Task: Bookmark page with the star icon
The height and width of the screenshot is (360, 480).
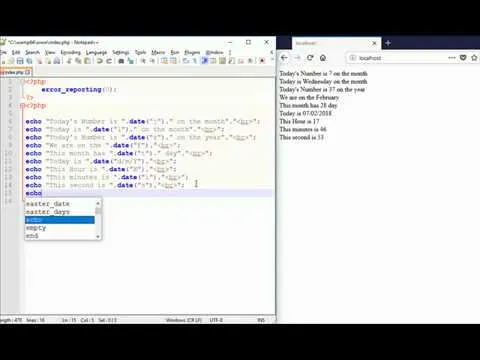Action: (474, 58)
